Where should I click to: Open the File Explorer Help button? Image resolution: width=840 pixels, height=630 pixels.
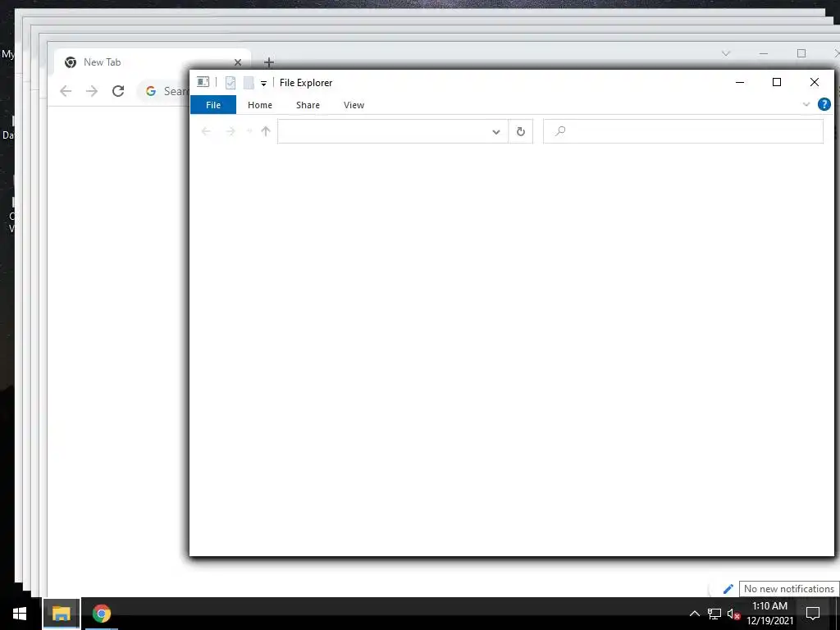[824, 104]
